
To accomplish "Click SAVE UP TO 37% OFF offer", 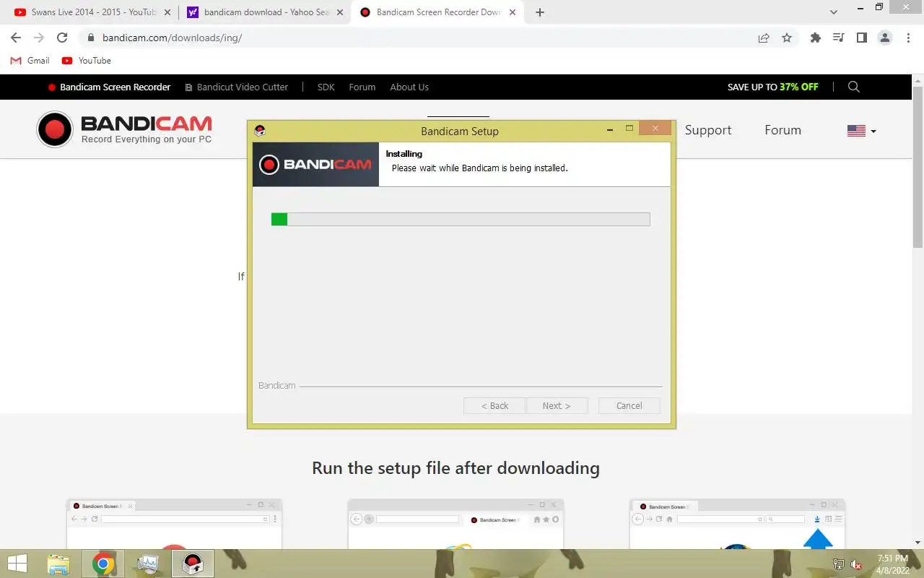I will click(772, 87).
